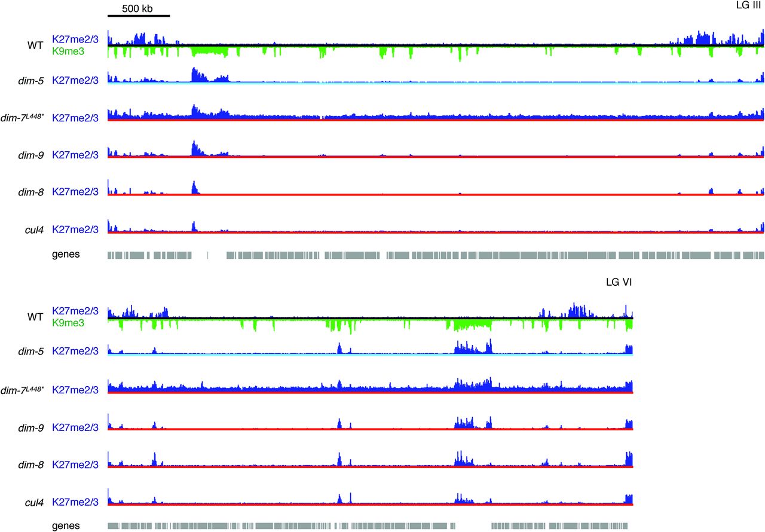Click the K27me2/3 label beside dim-9 in LG VI
Image resolution: width=765 pixels, height=532 pixels.
[75, 427]
